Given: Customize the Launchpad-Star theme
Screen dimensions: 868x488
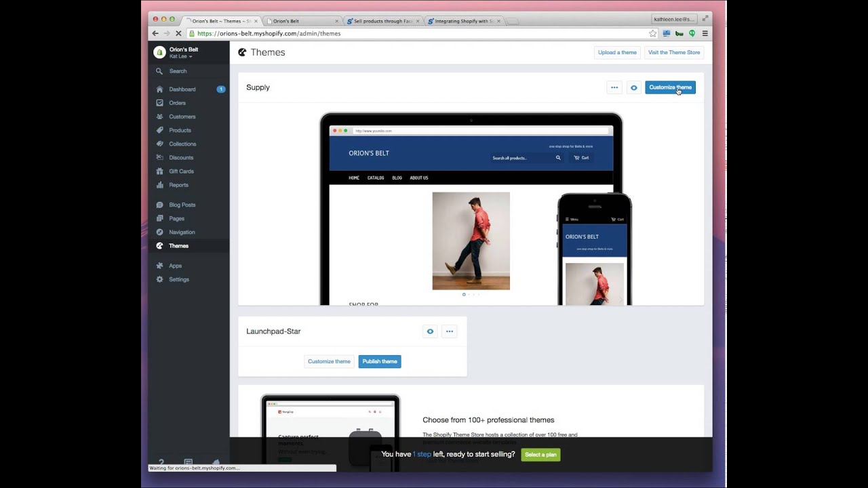Looking at the screenshot, I should (x=329, y=361).
